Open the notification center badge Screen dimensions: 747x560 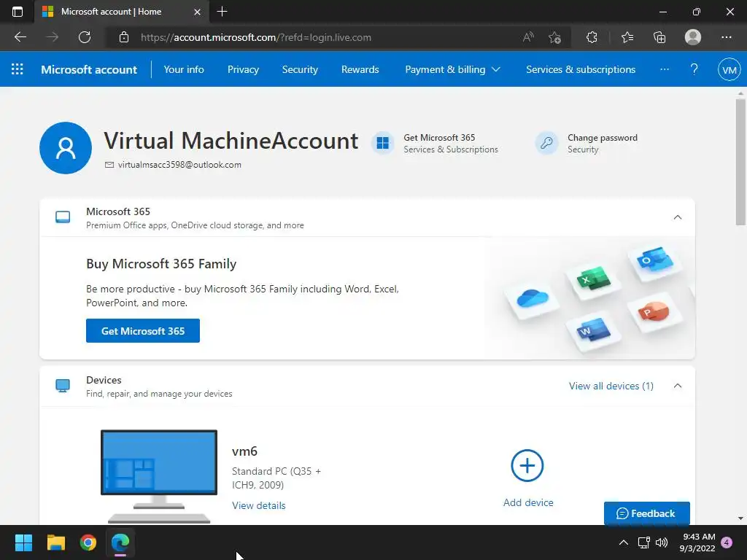pos(727,542)
